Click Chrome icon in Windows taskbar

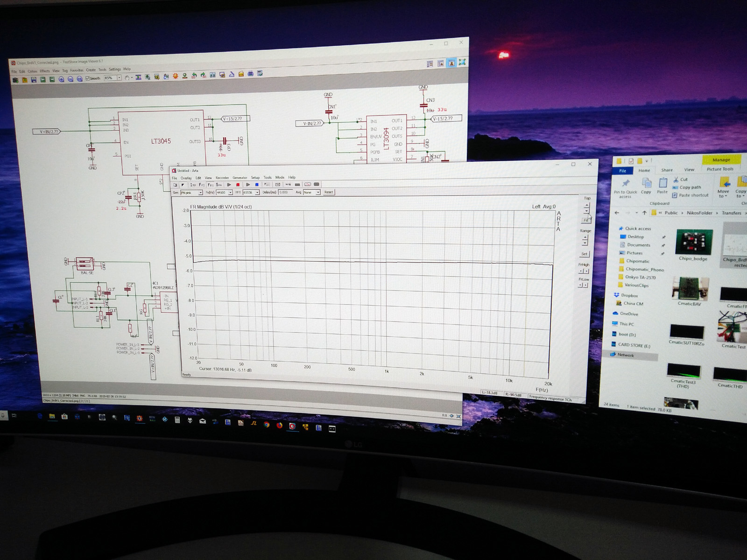pyautogui.click(x=267, y=425)
